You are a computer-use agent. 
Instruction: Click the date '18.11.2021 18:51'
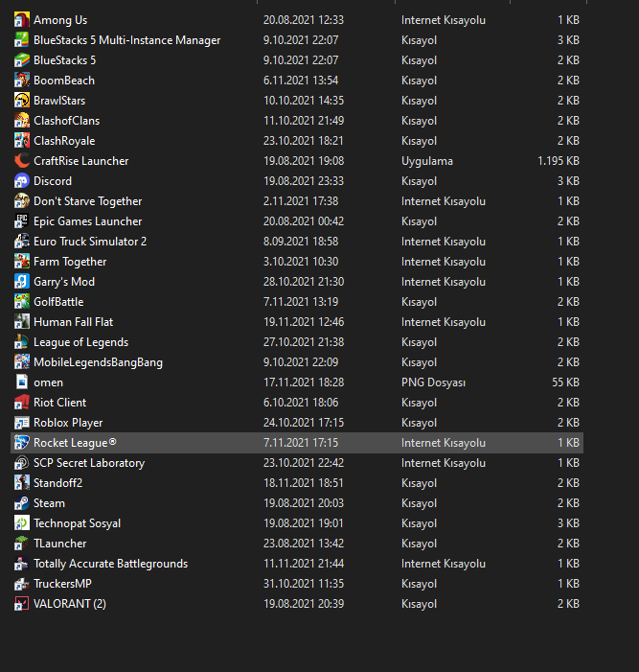(x=304, y=483)
